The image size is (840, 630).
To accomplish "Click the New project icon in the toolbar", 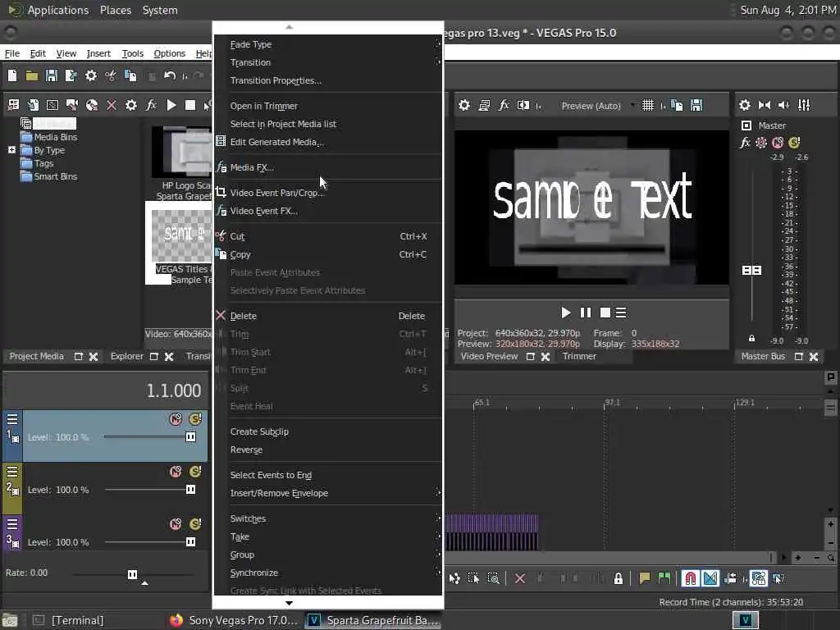I will point(12,75).
